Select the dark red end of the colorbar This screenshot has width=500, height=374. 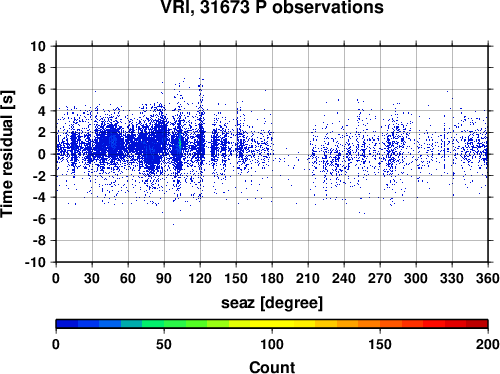(x=477, y=324)
